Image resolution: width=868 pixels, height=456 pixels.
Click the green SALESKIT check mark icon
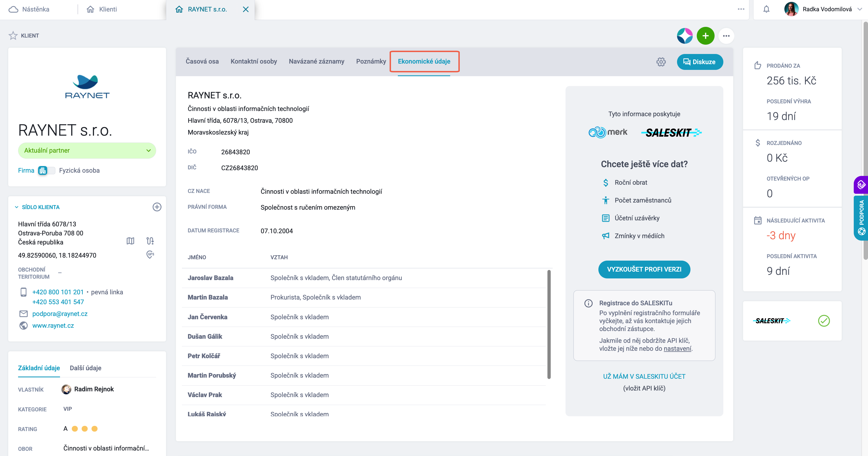coord(824,321)
